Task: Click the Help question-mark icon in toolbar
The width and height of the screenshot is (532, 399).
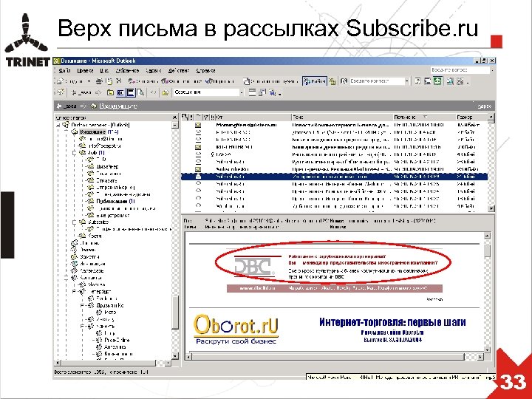Action: point(418,81)
